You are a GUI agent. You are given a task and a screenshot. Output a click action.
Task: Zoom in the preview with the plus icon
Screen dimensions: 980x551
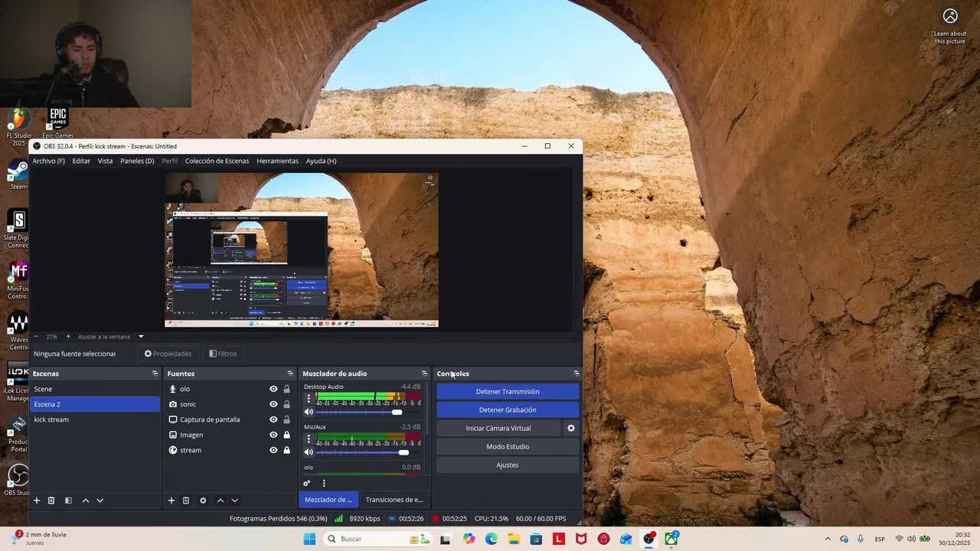coord(67,337)
